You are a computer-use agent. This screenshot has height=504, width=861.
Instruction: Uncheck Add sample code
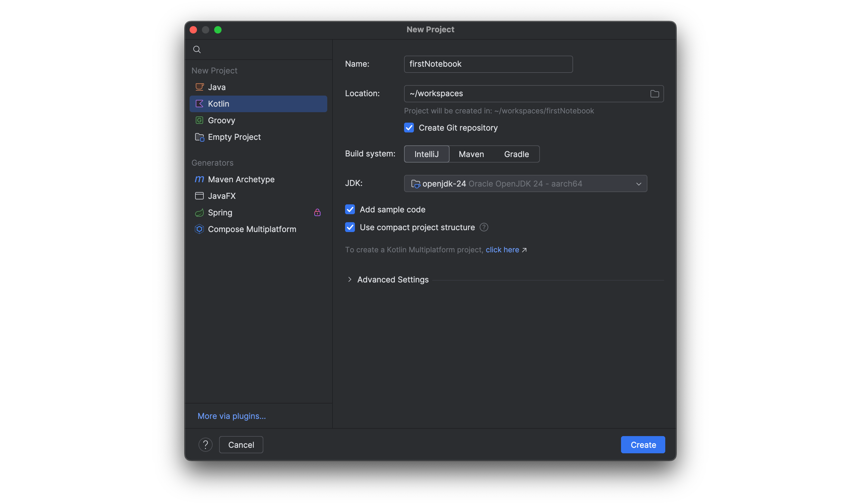pyautogui.click(x=350, y=210)
